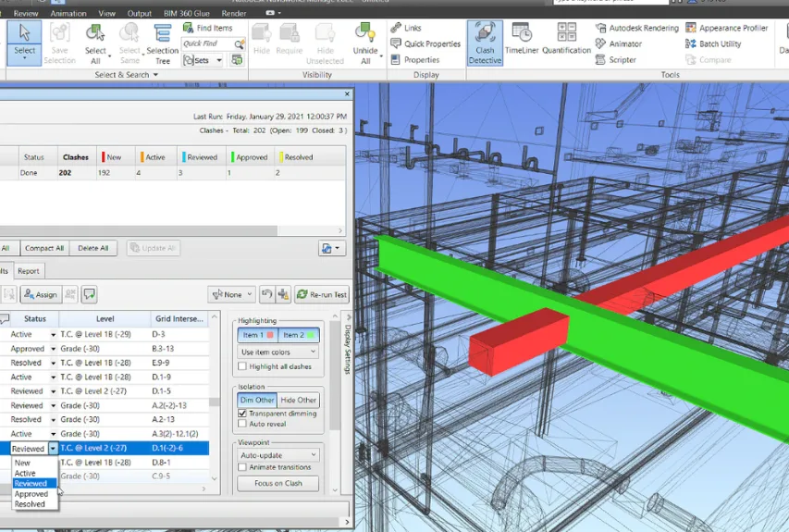
Task: Click the Quick Find search magnifier icon
Action: point(239,44)
